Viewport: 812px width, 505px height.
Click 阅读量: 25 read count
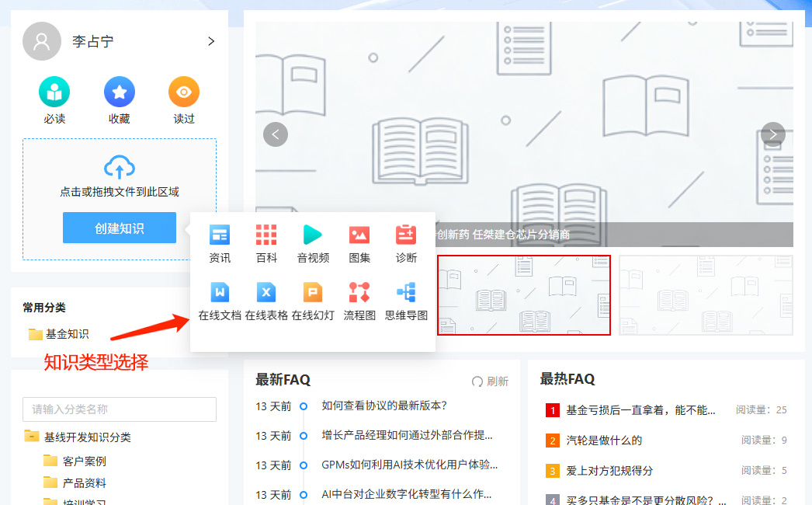click(x=762, y=410)
